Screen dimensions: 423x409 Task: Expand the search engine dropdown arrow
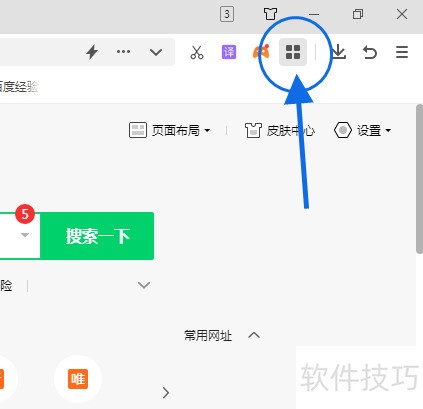click(x=25, y=235)
